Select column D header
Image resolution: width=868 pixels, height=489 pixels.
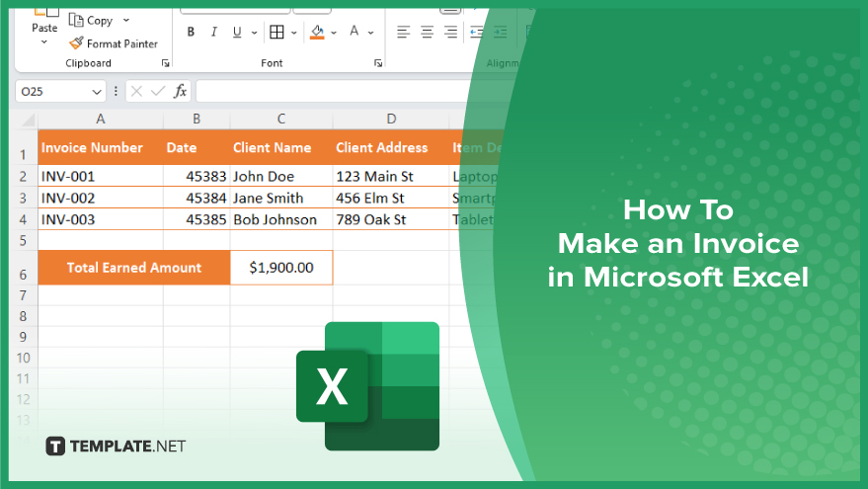click(391, 119)
